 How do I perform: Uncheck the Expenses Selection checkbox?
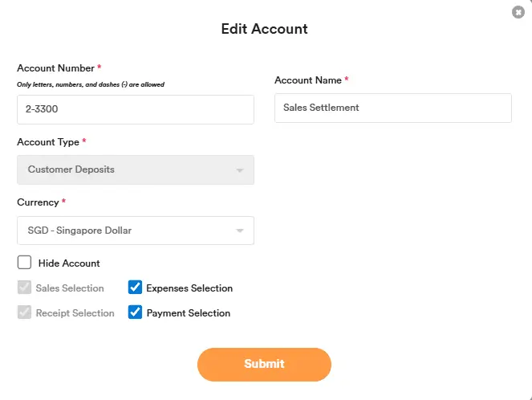(136, 288)
